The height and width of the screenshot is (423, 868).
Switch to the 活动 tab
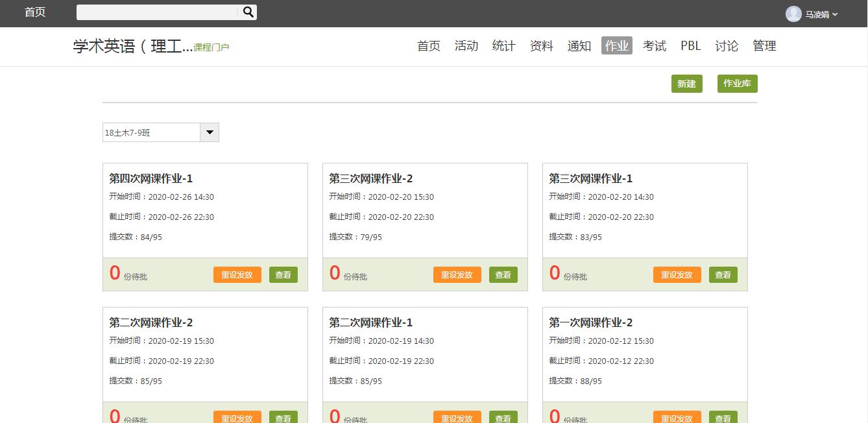(x=466, y=45)
